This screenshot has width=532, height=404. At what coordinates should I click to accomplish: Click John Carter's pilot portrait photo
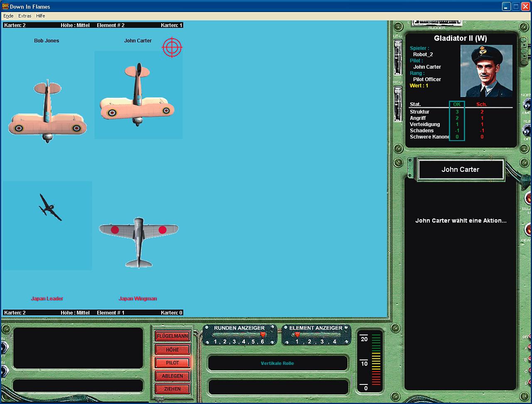[x=486, y=71]
